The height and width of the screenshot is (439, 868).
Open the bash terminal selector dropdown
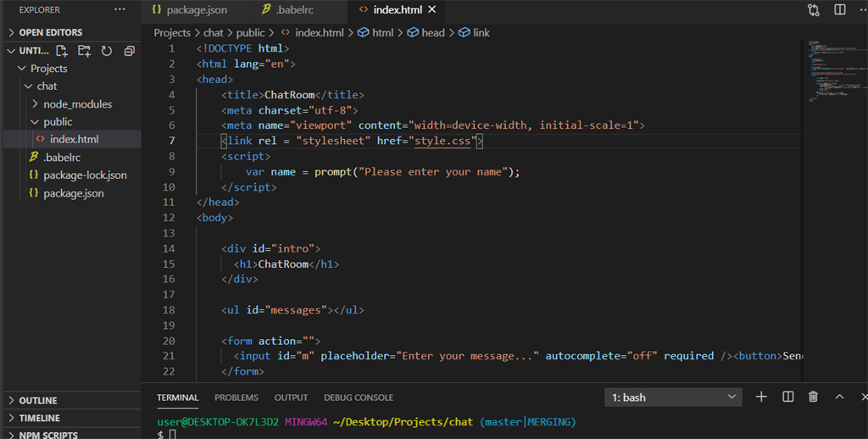coord(673,397)
